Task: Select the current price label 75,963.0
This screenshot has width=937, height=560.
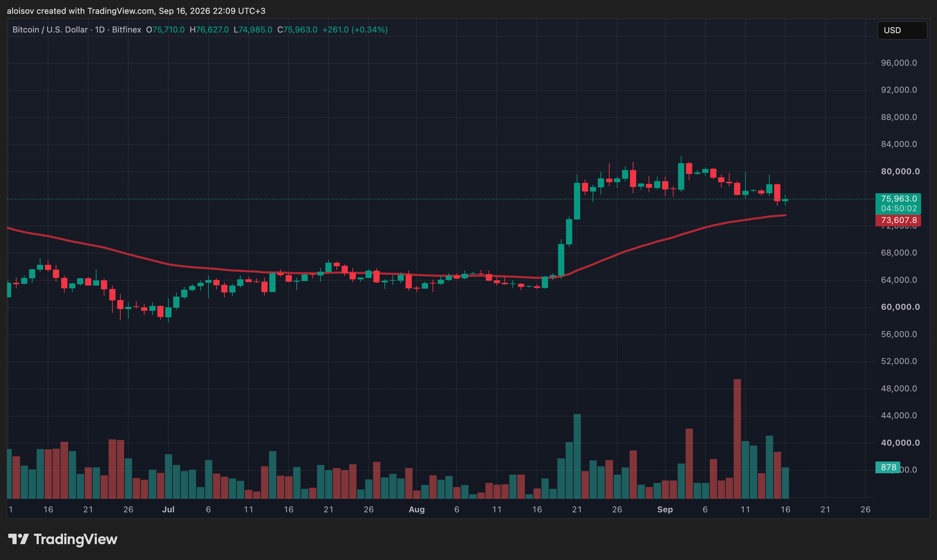Action: [898, 199]
